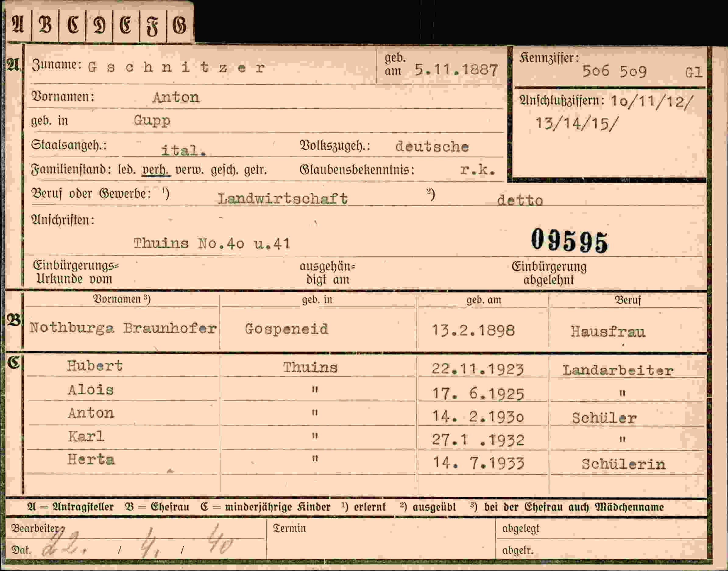The height and width of the screenshot is (571, 728).
Task: Select the index tab labelled A
Action: click(18, 25)
